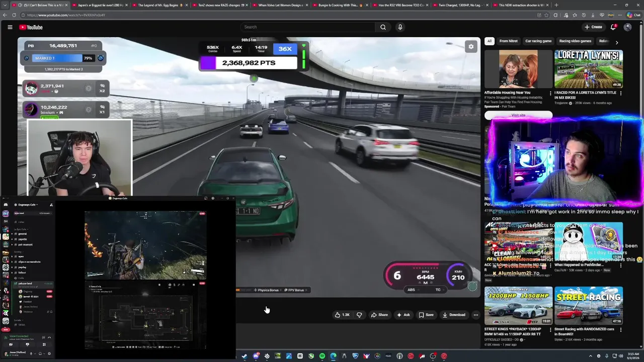Click the YouTube search input field
644x362 pixels.
pyautogui.click(x=308, y=27)
